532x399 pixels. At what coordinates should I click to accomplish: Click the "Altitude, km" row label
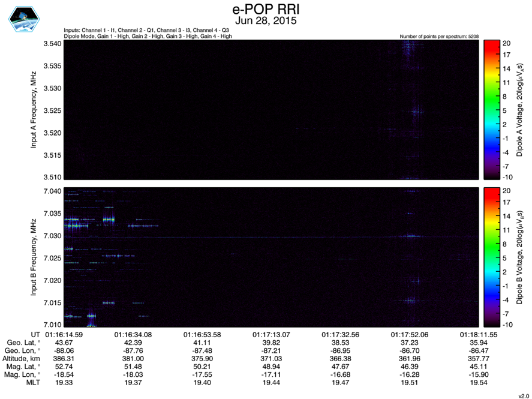click(22, 358)
